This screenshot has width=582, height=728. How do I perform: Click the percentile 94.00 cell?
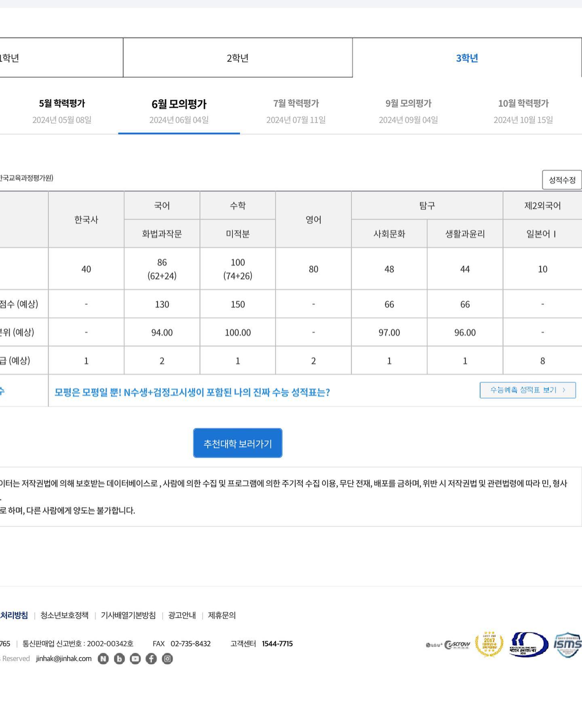[162, 332]
